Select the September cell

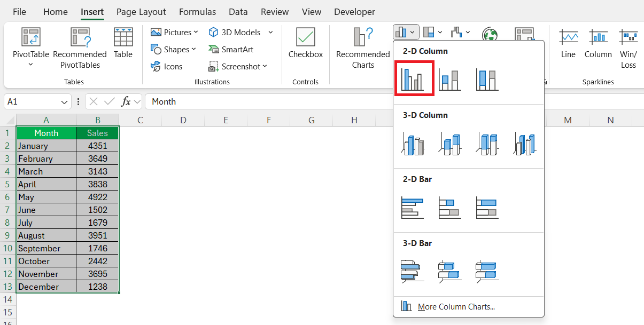coord(46,248)
